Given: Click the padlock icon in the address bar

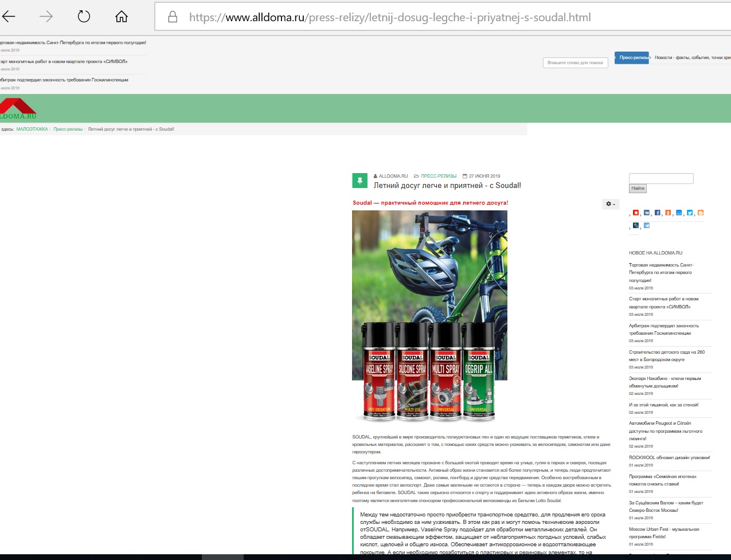Looking at the screenshot, I should pyautogui.click(x=173, y=17).
